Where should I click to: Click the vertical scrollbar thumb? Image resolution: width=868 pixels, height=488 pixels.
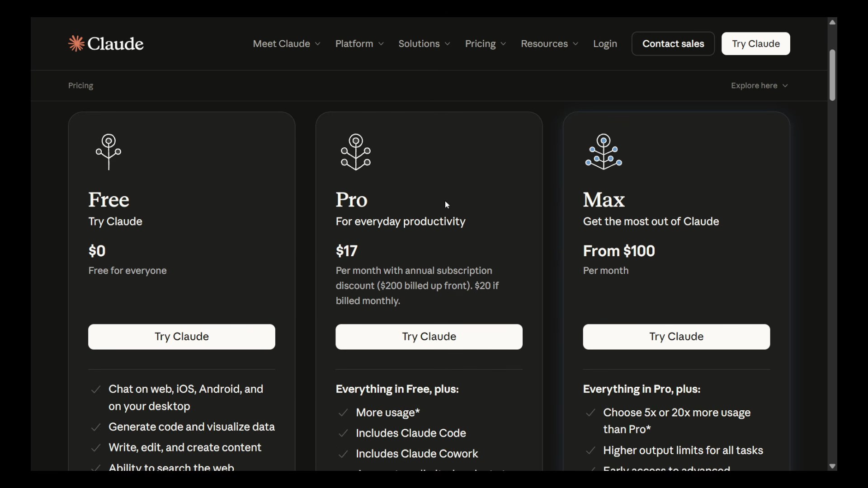pyautogui.click(x=832, y=75)
